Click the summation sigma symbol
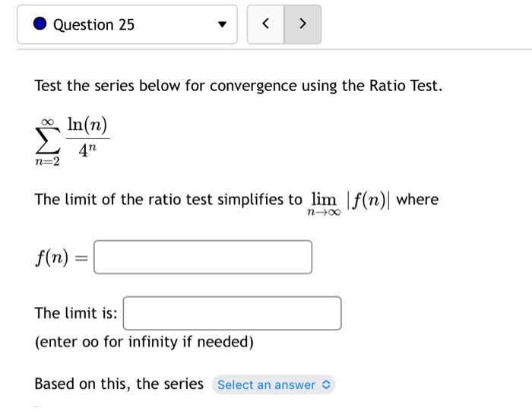This screenshot has height=414, width=532. pyautogui.click(x=47, y=143)
